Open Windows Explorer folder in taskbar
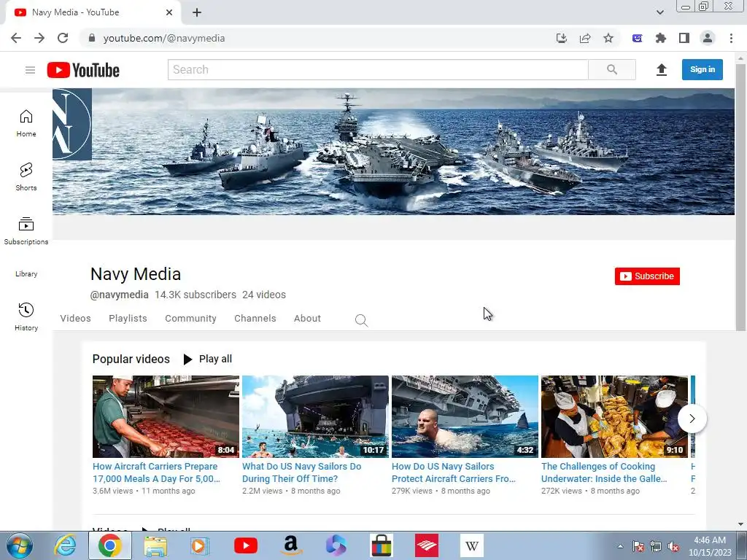Viewport: 747px width, 560px height. tap(155, 545)
